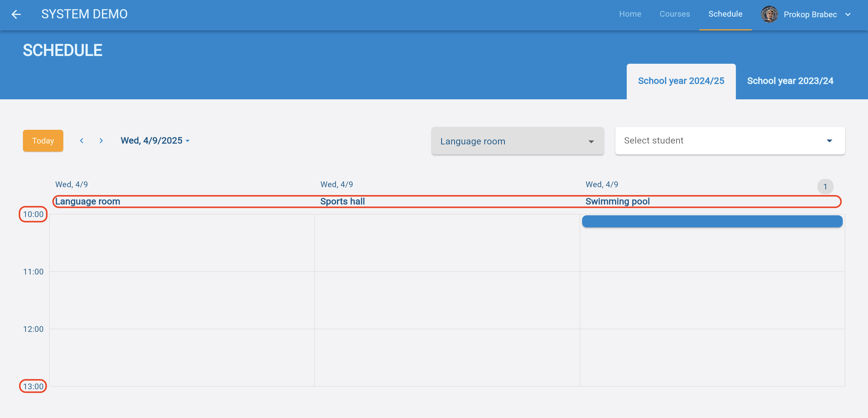Image resolution: width=868 pixels, height=418 pixels.
Task: Open the Courses menu item
Action: click(675, 14)
